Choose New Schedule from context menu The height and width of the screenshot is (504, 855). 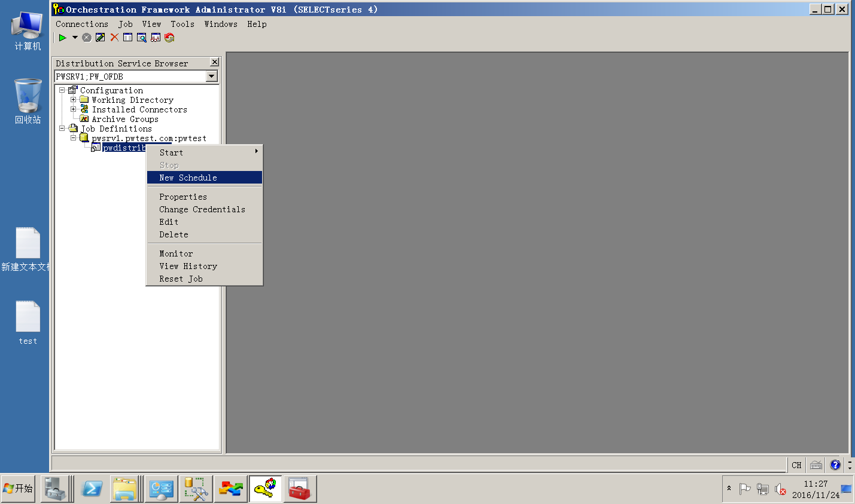pos(205,178)
